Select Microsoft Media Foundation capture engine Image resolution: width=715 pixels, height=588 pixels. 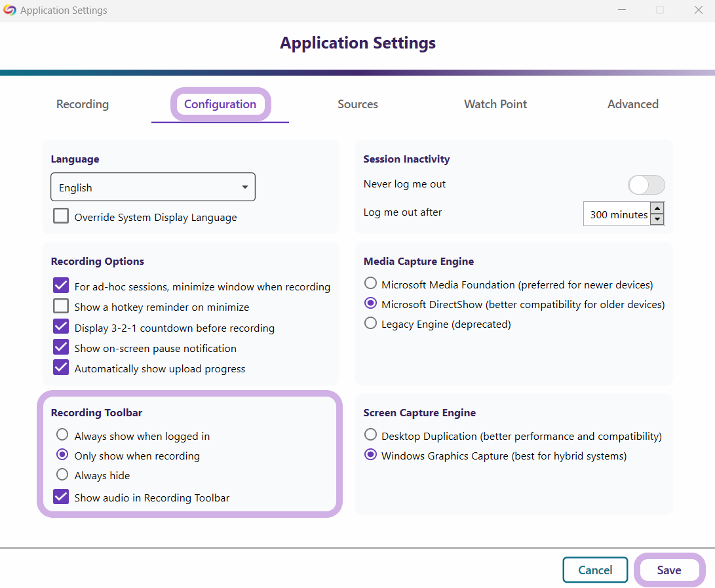point(371,284)
